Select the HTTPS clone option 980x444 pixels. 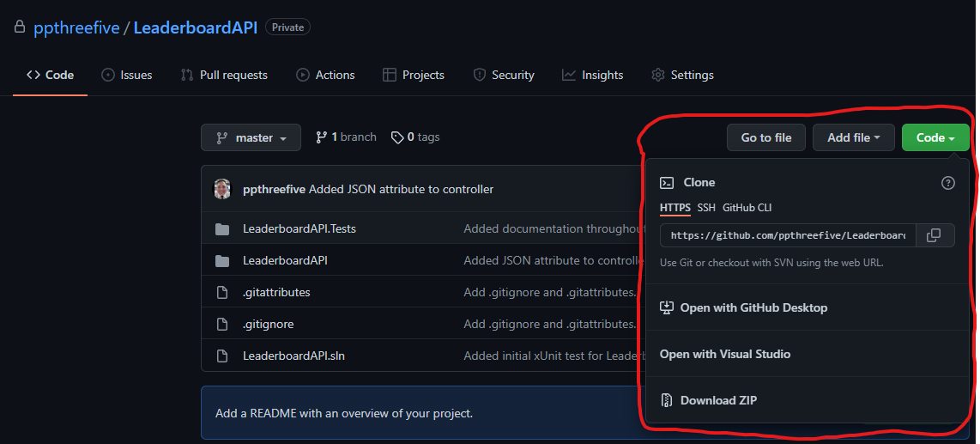point(675,208)
